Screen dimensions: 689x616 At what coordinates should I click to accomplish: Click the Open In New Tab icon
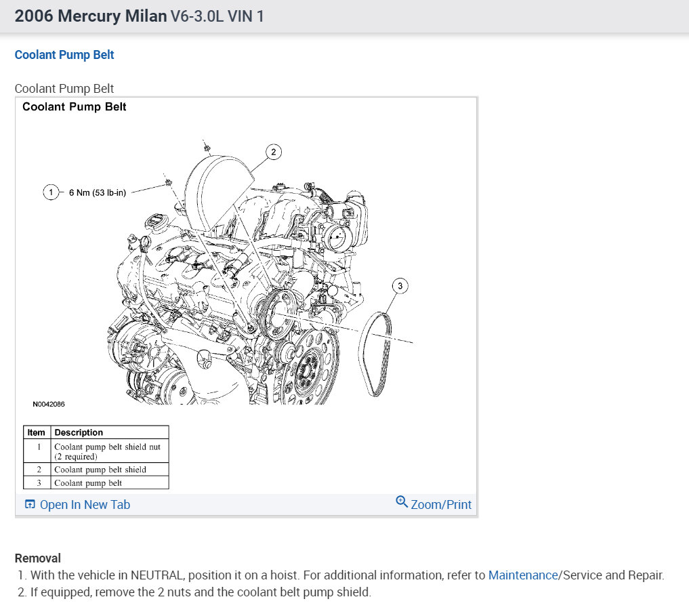tap(30, 504)
